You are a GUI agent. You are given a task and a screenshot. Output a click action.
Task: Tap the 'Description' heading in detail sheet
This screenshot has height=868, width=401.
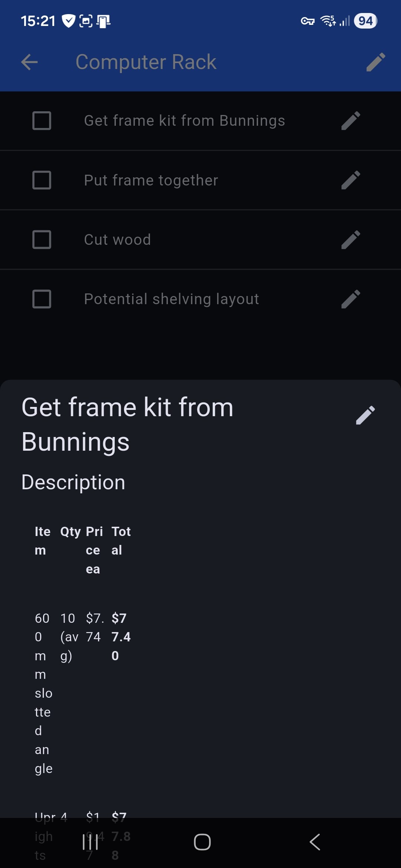tap(74, 482)
